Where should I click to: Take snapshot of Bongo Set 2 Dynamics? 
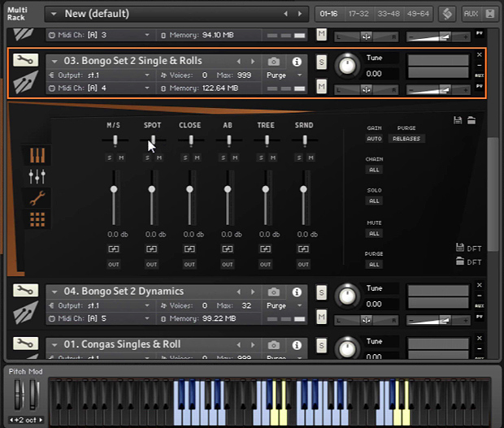273,292
